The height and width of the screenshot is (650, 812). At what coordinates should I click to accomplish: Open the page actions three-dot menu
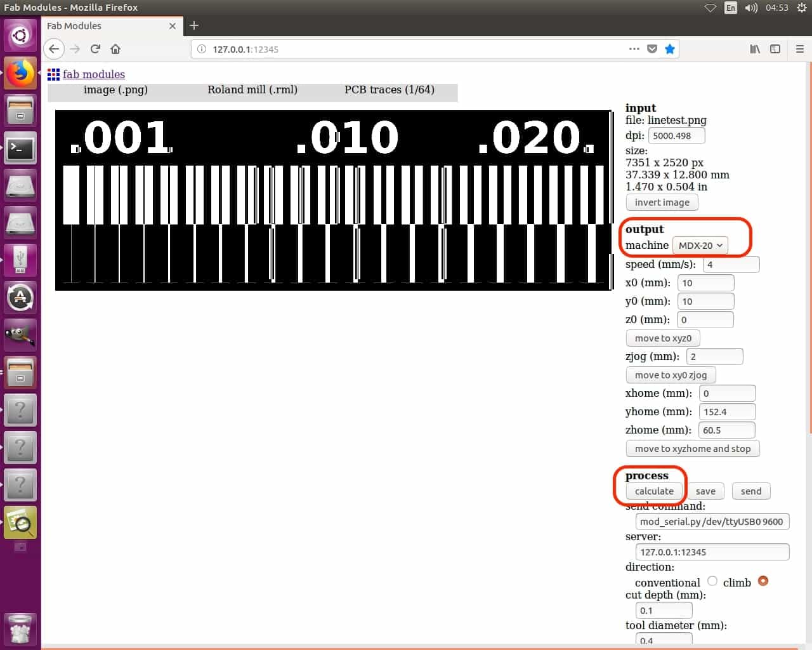tap(634, 49)
